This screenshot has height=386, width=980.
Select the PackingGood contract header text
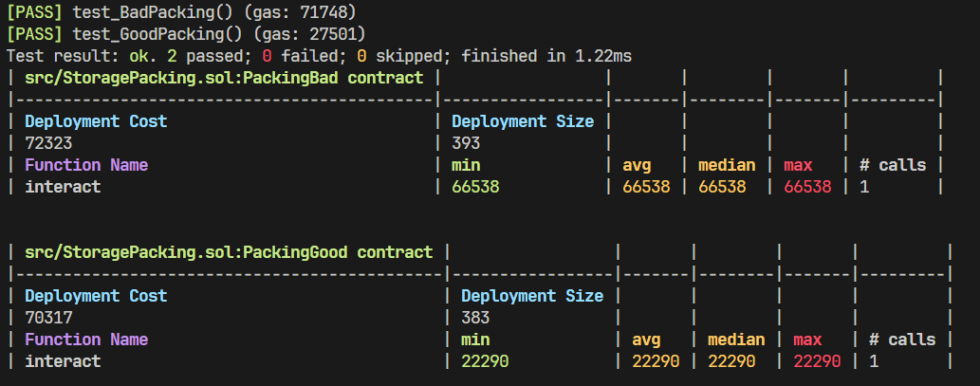pos(229,252)
